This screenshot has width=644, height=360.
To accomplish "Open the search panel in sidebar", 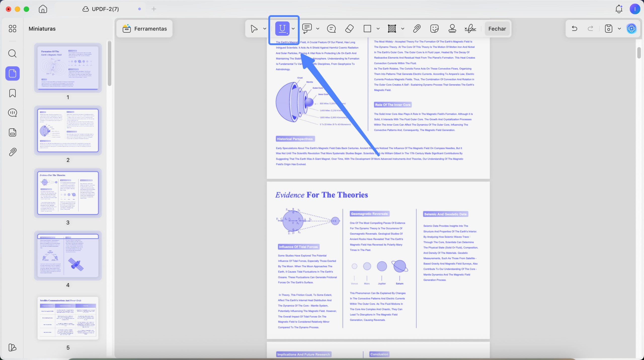I will point(12,54).
